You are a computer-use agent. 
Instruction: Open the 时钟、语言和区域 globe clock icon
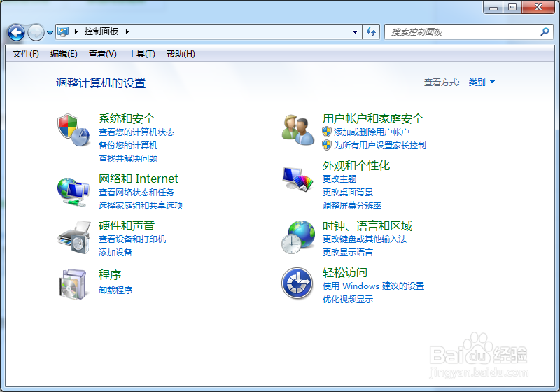pos(298,237)
